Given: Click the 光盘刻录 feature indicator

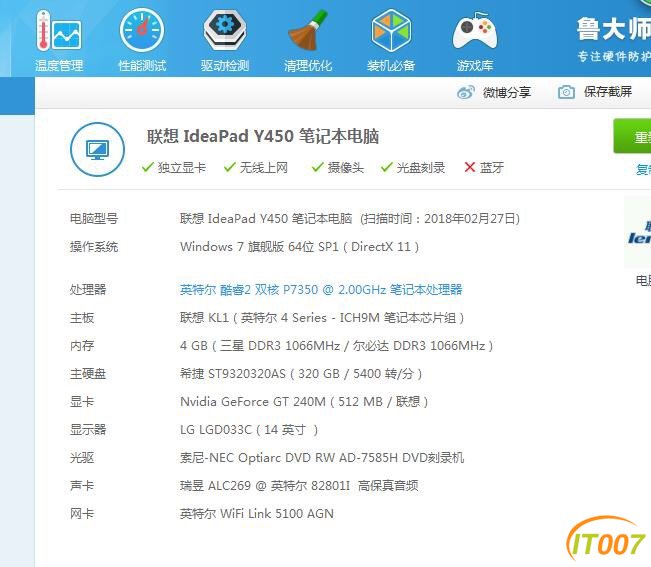Looking at the screenshot, I should [x=413, y=168].
